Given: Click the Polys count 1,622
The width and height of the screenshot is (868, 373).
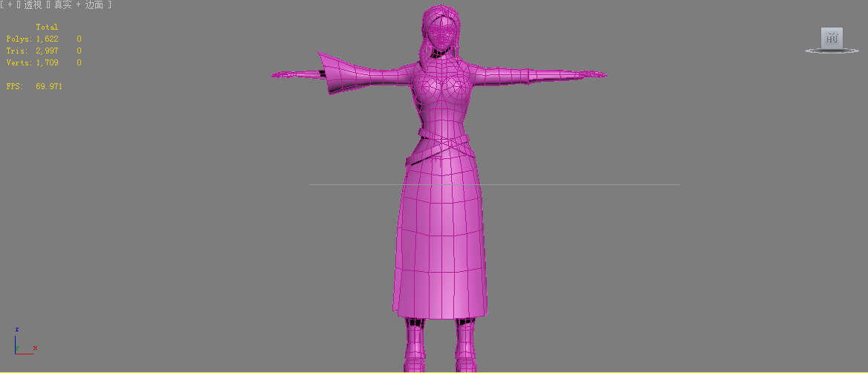Looking at the screenshot, I should coord(47,39).
